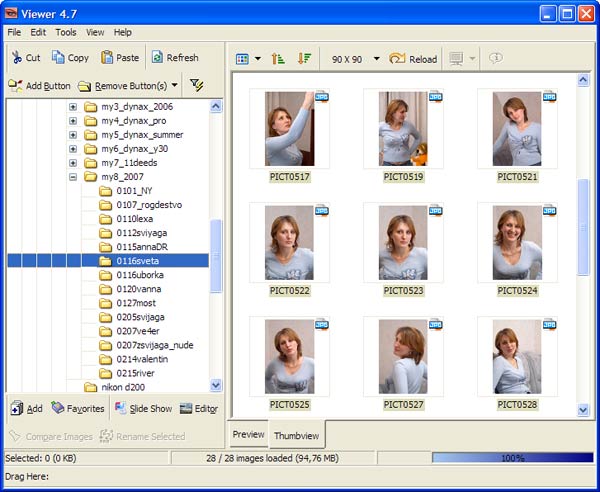The width and height of the screenshot is (600, 492).
Task: Reload the thumbnails
Action: (x=412, y=59)
